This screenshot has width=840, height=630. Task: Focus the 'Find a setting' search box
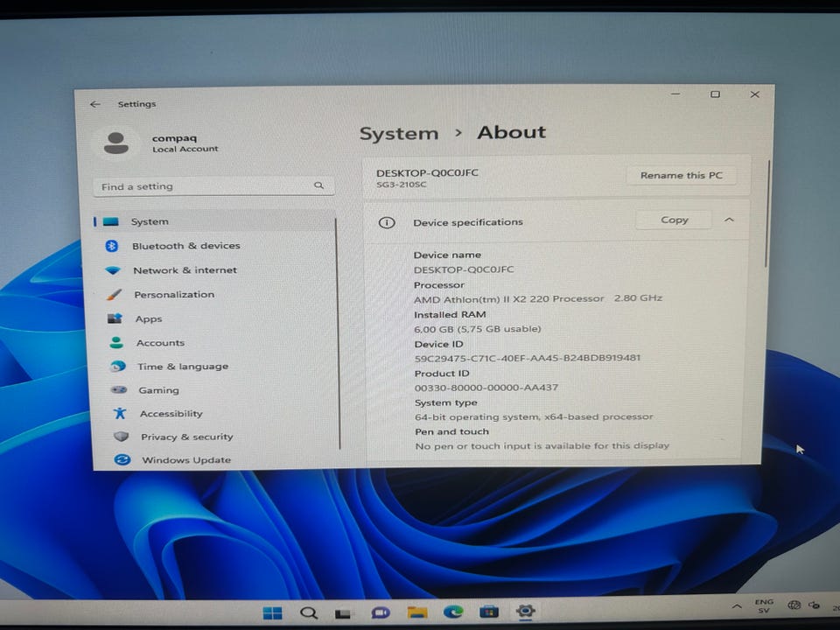point(213,186)
